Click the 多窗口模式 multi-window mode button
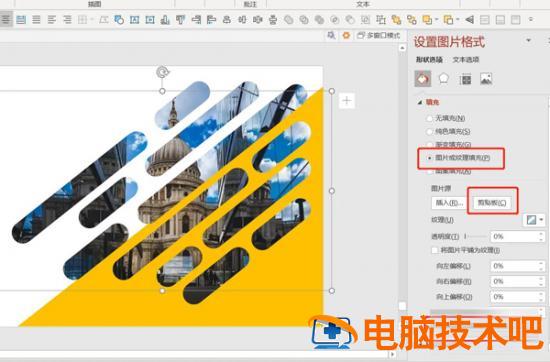The width and height of the screenshot is (550, 362). click(x=379, y=35)
